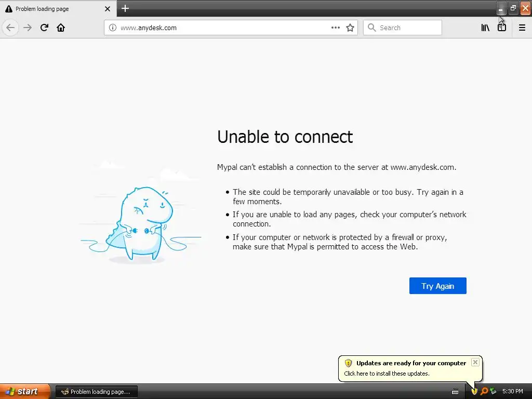
Task: Go back one page with the back arrow
Action: pyautogui.click(x=10, y=28)
